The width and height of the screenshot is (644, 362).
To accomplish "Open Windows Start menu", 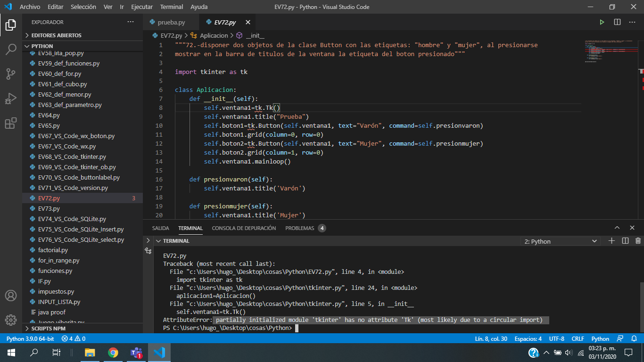I will pos(11,353).
